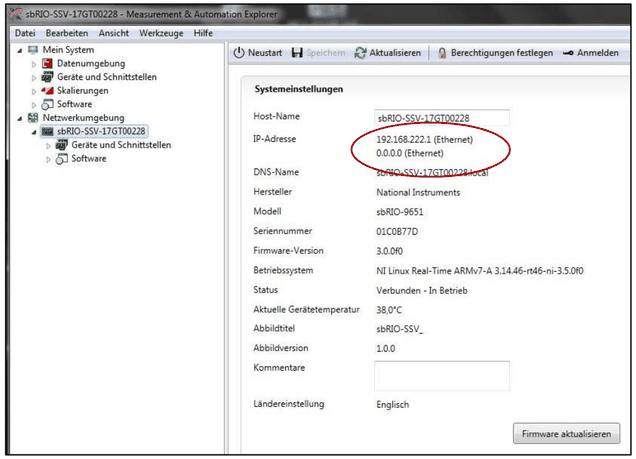Open the Werkzeuge menu
The image size is (636, 459).
(x=161, y=33)
